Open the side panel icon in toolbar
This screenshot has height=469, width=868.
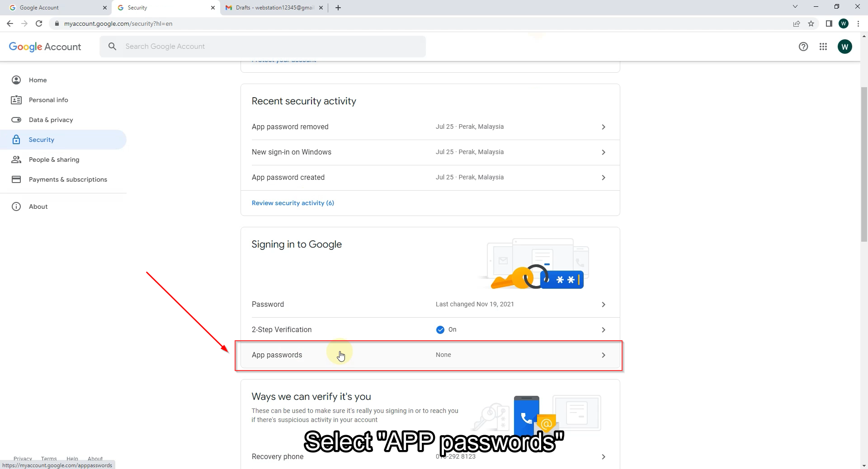pos(829,23)
